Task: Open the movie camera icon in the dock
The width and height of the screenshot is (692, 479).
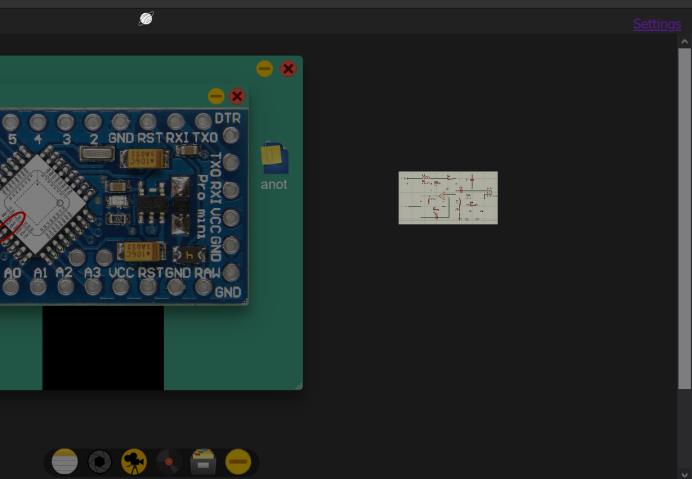Action: click(x=134, y=462)
